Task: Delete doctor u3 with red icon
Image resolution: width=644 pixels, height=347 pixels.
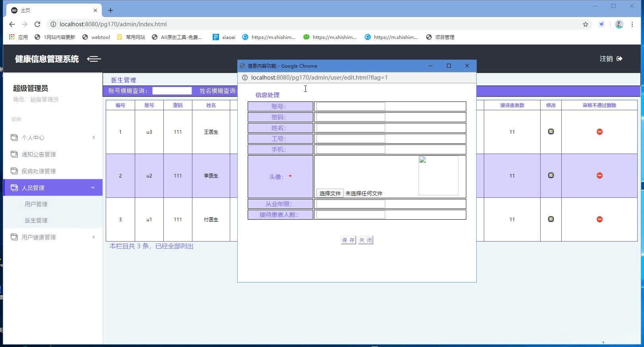Action: [599, 132]
